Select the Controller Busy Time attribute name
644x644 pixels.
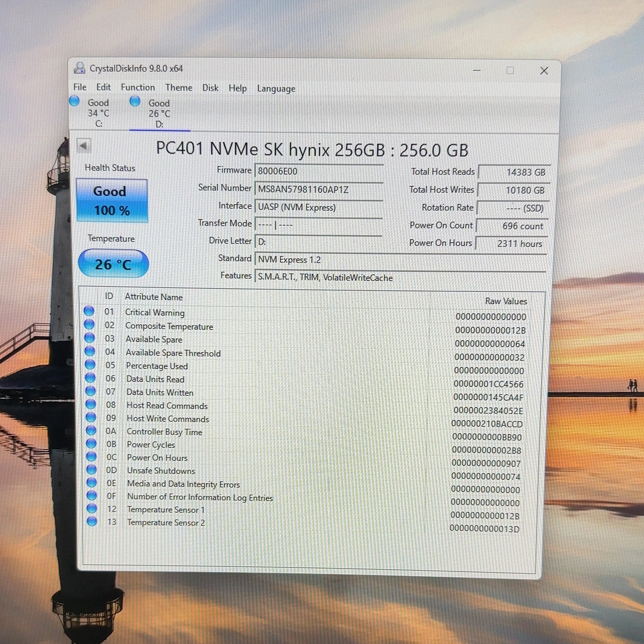[164, 431]
